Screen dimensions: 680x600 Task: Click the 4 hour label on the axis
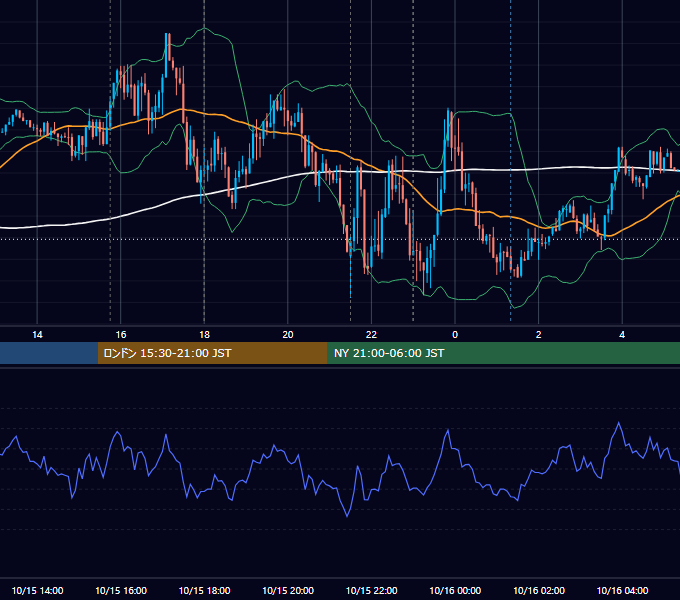(x=622, y=335)
